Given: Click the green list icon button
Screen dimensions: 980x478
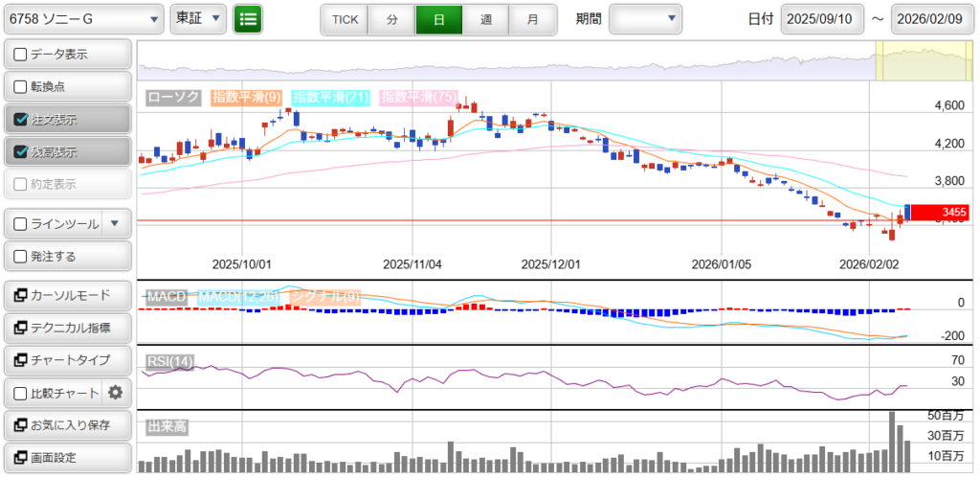Looking at the screenshot, I should click(x=248, y=19).
